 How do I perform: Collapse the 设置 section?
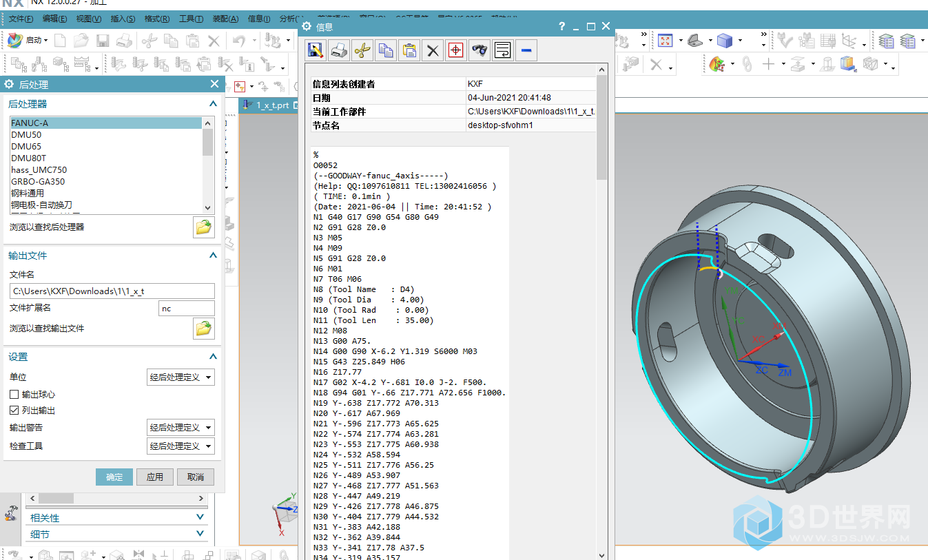(x=213, y=357)
